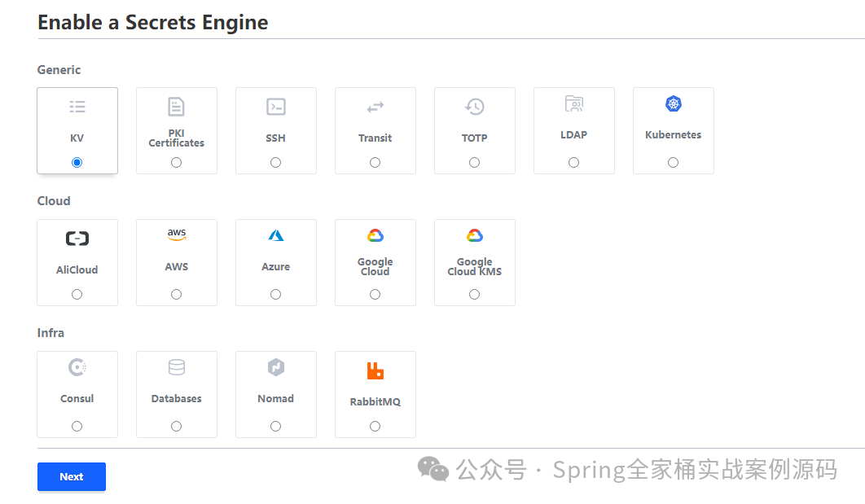Click the "Nomad" label text
Viewport: 865px width, 504px height.
coord(276,398)
